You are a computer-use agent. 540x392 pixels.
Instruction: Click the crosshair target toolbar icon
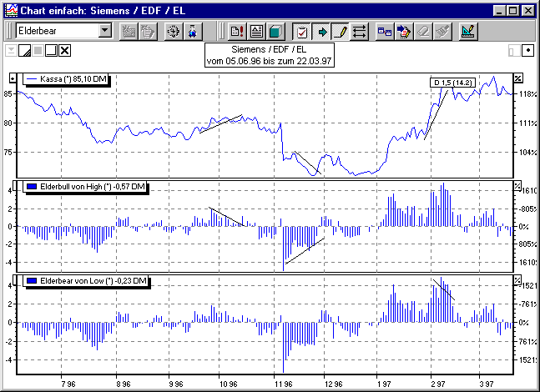click(x=174, y=32)
